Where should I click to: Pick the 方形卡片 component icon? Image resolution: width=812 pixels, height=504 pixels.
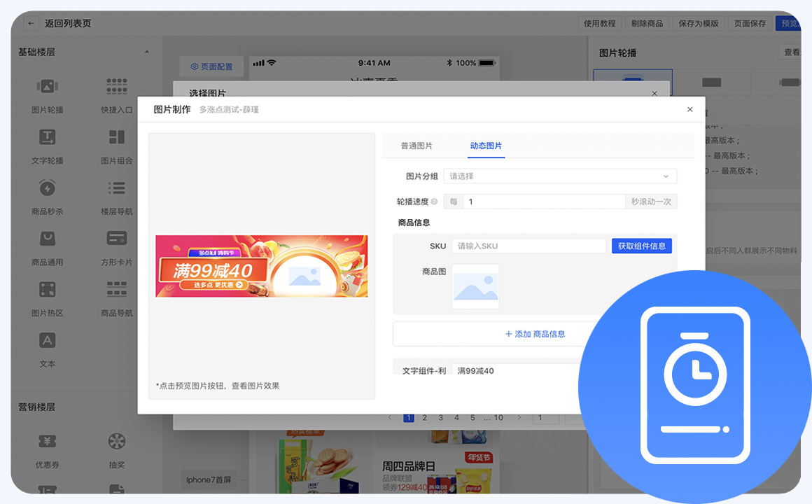coord(116,239)
